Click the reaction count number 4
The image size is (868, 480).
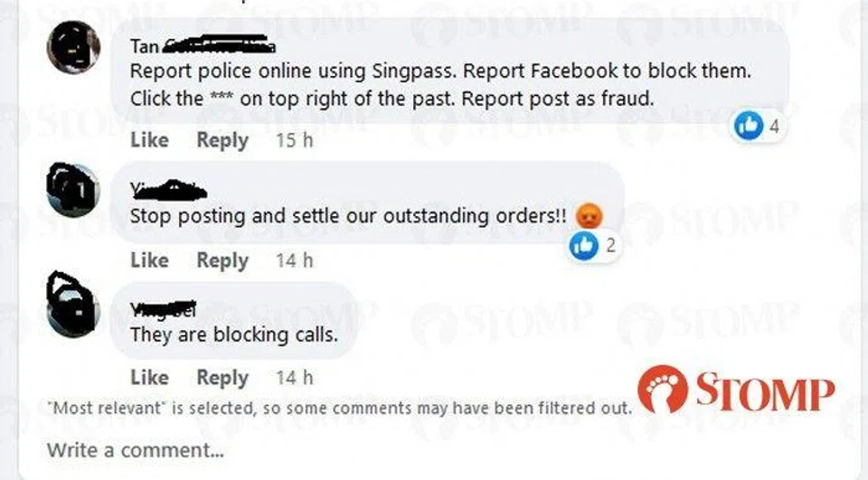774,127
